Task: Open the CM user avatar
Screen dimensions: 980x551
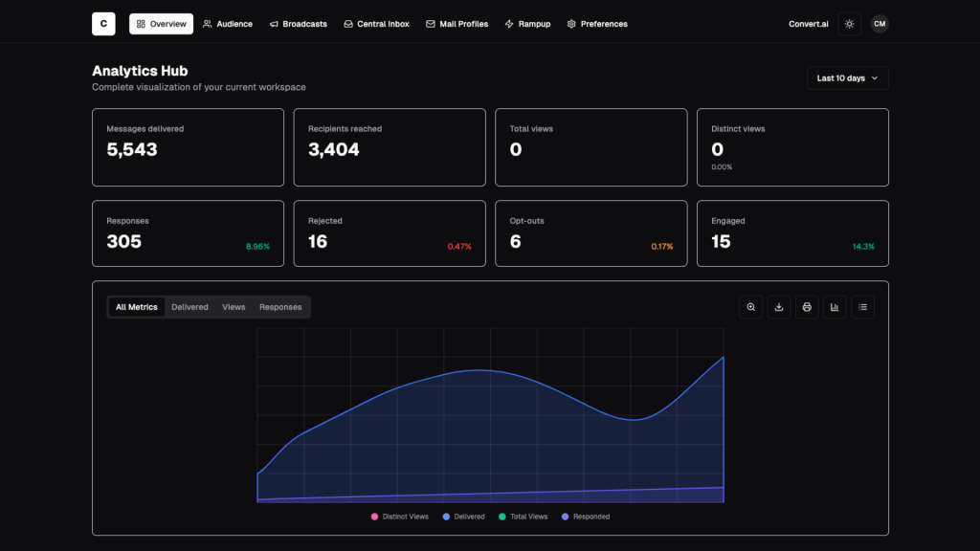Action: coord(879,24)
